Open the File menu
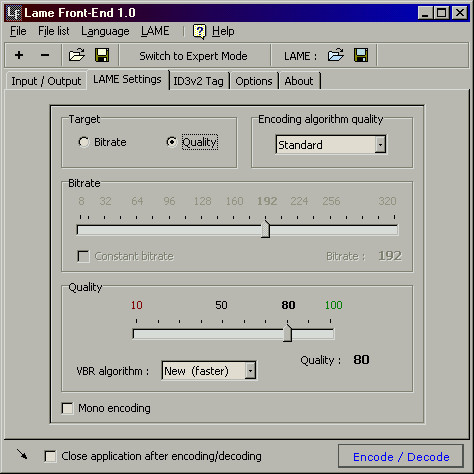 (18, 31)
